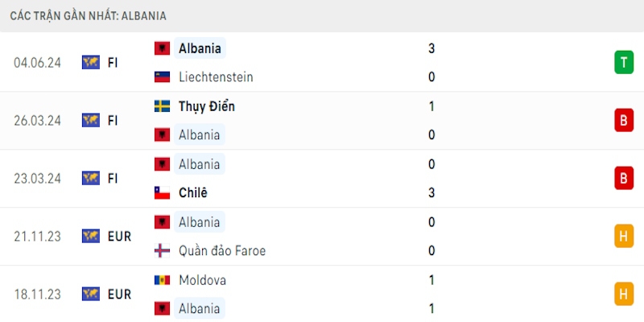Click the Sweden flag icon
This screenshot has width=644, height=322.
pyautogui.click(x=162, y=106)
